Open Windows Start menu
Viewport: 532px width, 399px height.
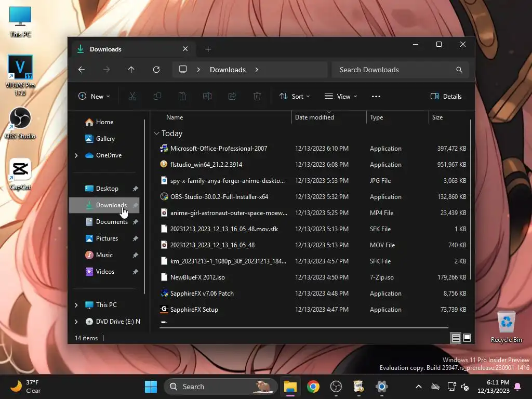click(151, 387)
